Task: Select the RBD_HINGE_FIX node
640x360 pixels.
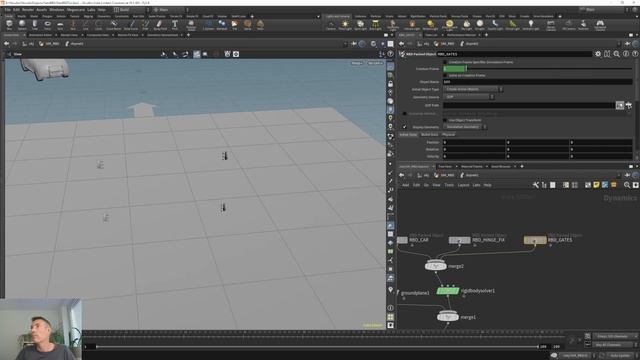Action: point(460,240)
